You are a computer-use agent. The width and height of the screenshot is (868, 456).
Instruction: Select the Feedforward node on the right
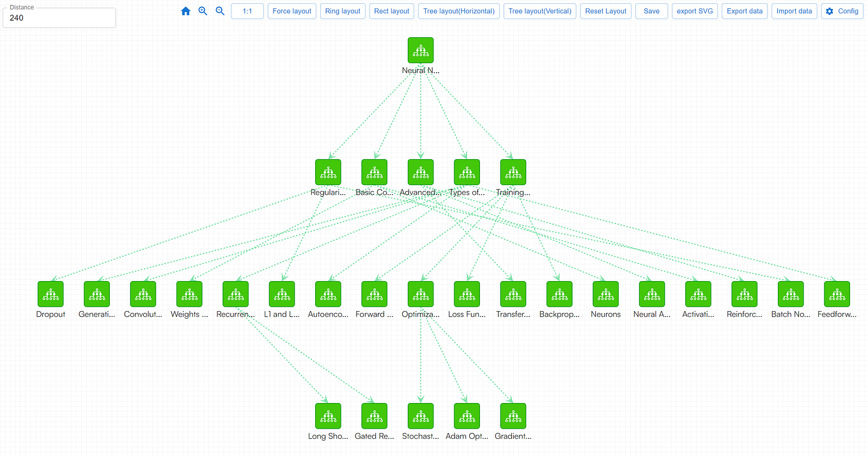tap(837, 294)
